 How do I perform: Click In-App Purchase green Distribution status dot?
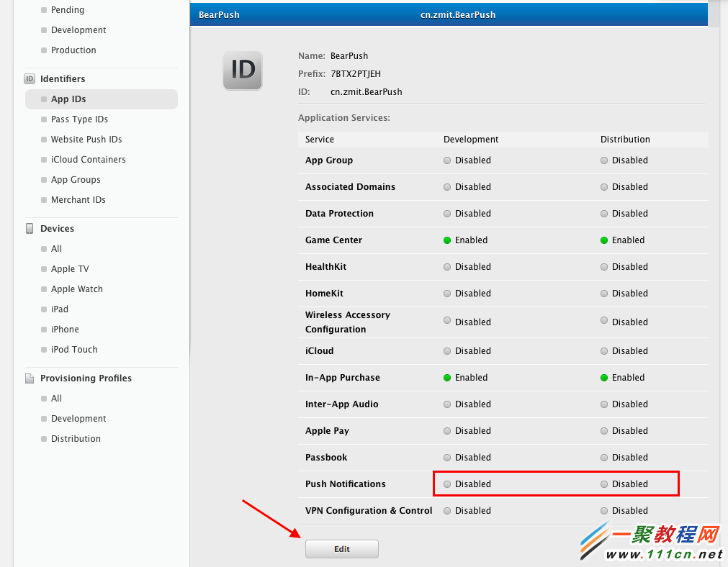(604, 378)
